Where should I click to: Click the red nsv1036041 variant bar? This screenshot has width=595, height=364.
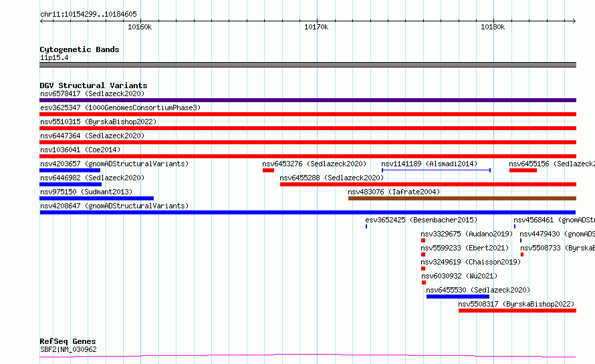click(x=308, y=156)
